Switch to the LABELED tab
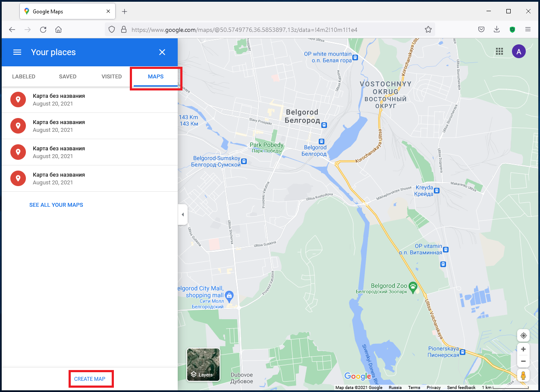This screenshot has width=540, height=392. click(24, 76)
